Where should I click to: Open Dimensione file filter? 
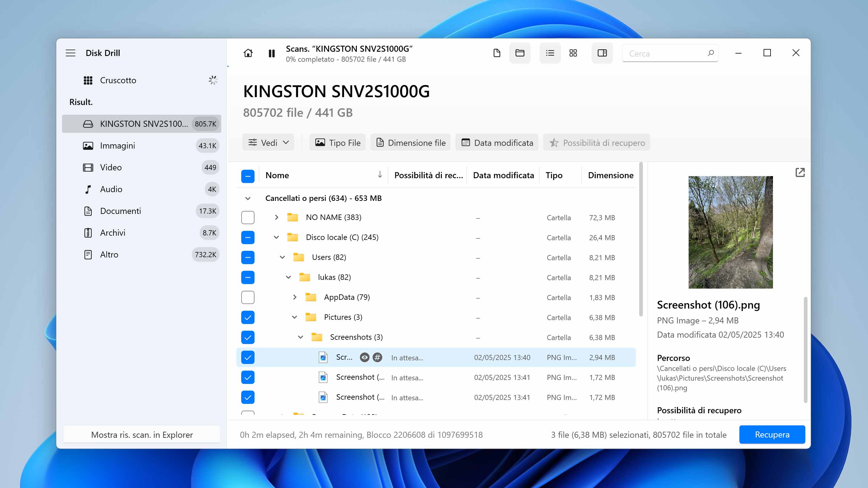[x=410, y=142]
